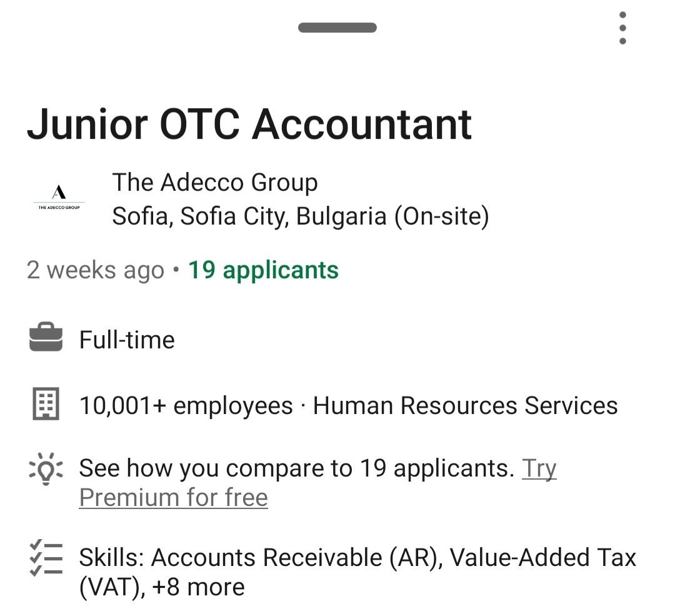Tap the skills checklist icon
Image resolution: width=675 pixels, height=616 pixels.
click(46, 558)
